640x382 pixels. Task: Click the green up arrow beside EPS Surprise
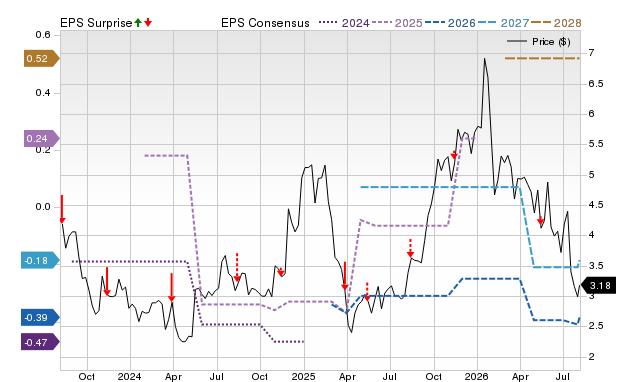pyautogui.click(x=138, y=23)
